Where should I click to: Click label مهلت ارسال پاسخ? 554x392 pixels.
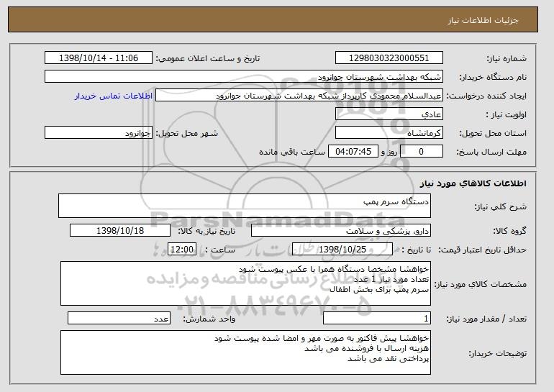point(491,152)
